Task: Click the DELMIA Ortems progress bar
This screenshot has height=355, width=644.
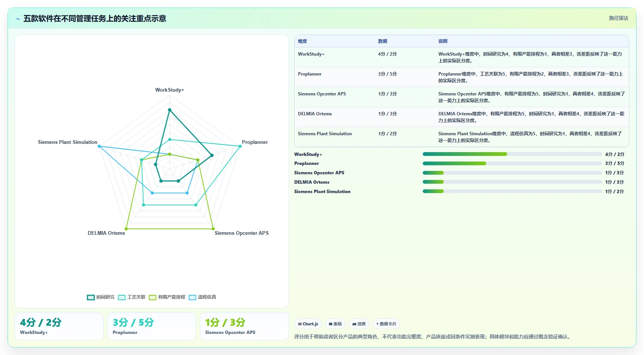Action: click(x=512, y=182)
